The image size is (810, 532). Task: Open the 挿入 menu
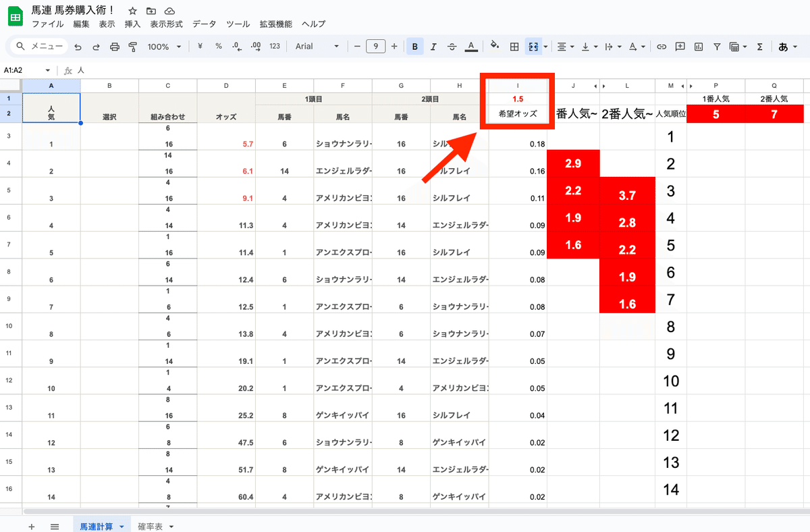(133, 24)
